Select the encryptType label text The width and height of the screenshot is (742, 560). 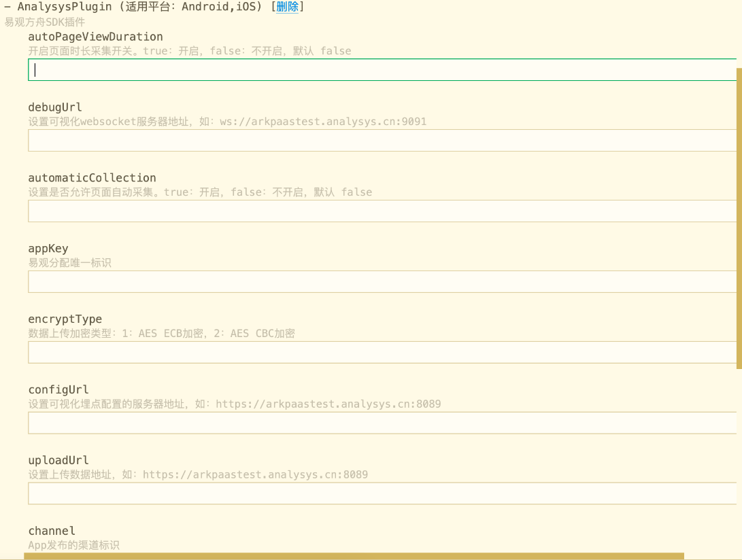(x=65, y=319)
